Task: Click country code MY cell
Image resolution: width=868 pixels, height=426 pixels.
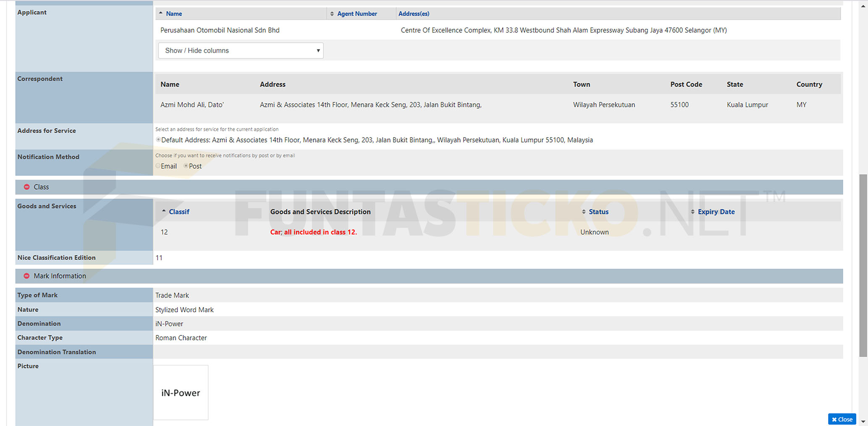Action: pyautogui.click(x=801, y=105)
